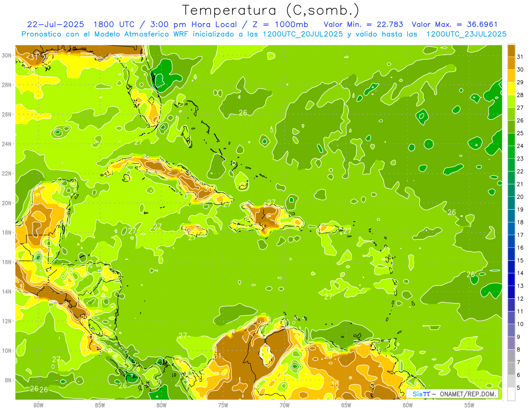Image resolution: width=532 pixels, height=411 pixels.
Task: Click the 55W longitude axis label
Action: [469, 405]
